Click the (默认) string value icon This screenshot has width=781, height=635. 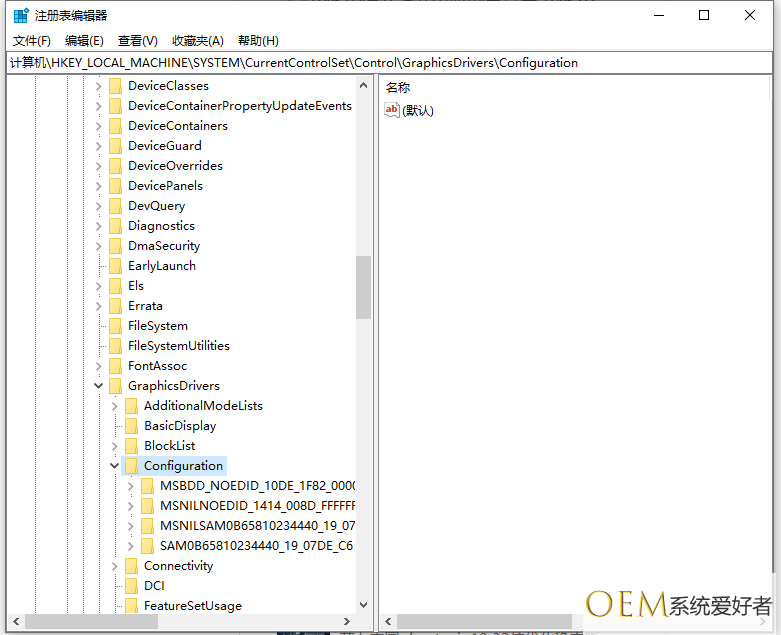392,110
